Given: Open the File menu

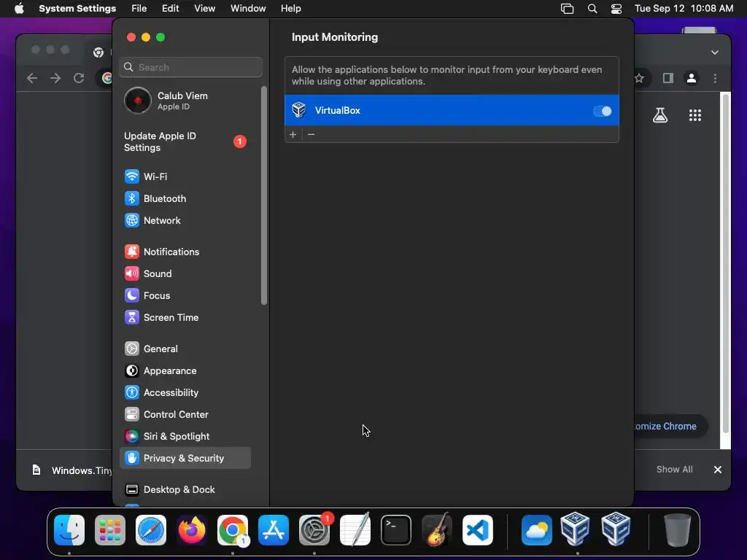Looking at the screenshot, I should (x=139, y=9).
